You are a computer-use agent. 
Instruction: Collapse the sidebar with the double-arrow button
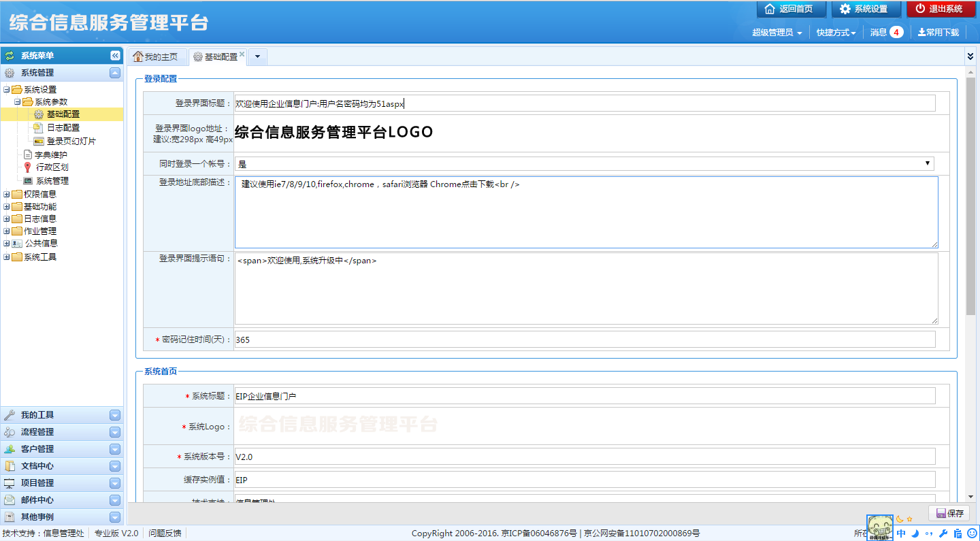115,56
